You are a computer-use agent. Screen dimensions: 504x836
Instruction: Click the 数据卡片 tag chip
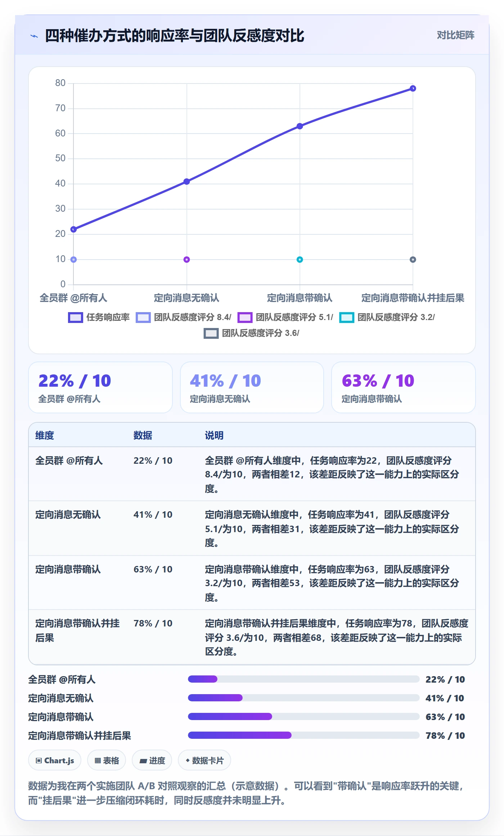click(x=204, y=760)
